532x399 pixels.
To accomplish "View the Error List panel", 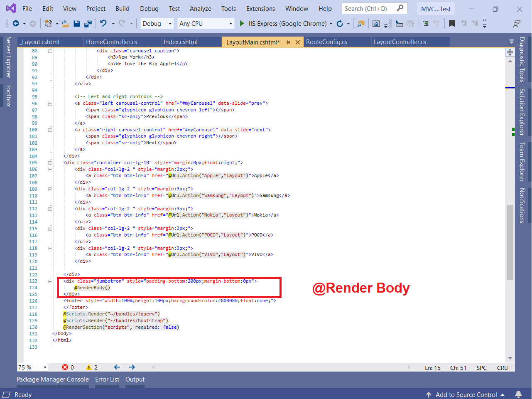I will 107,379.
